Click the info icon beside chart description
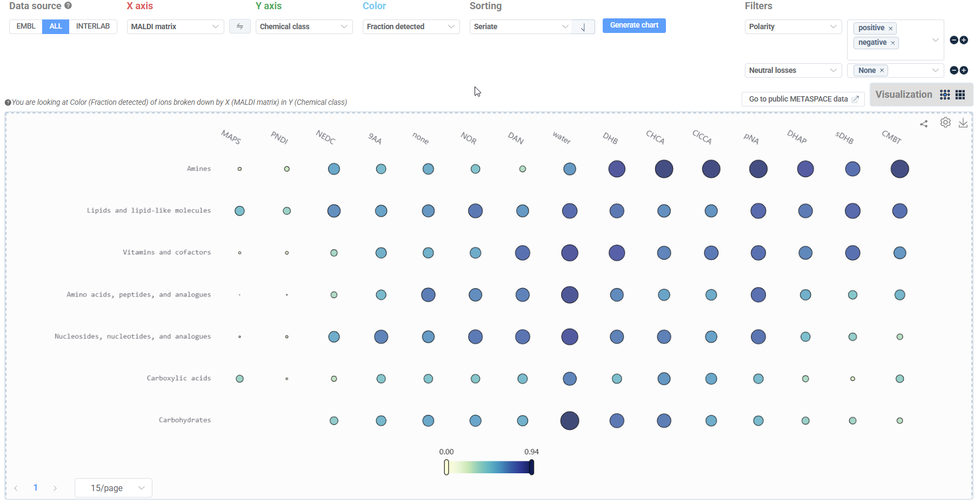Image resolution: width=980 pixels, height=503 pixels. pyautogui.click(x=8, y=103)
